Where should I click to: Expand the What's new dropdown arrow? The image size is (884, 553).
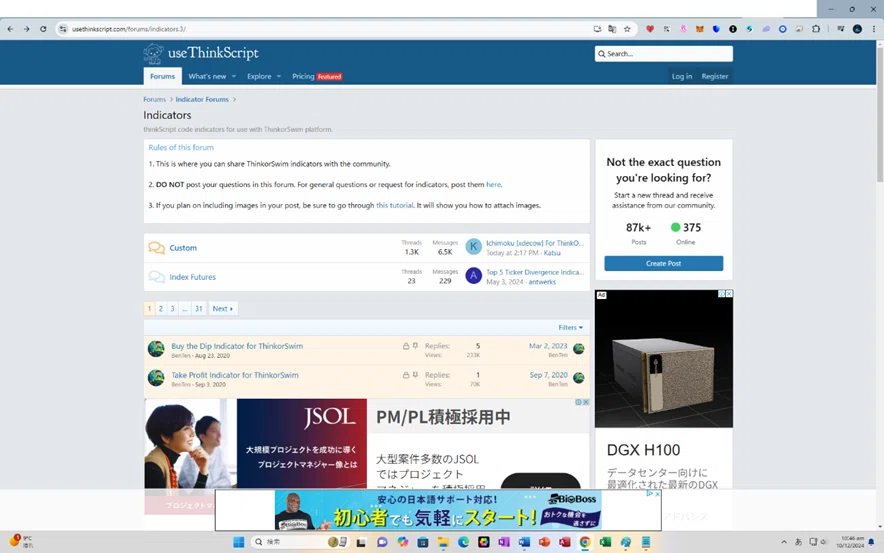[233, 77]
